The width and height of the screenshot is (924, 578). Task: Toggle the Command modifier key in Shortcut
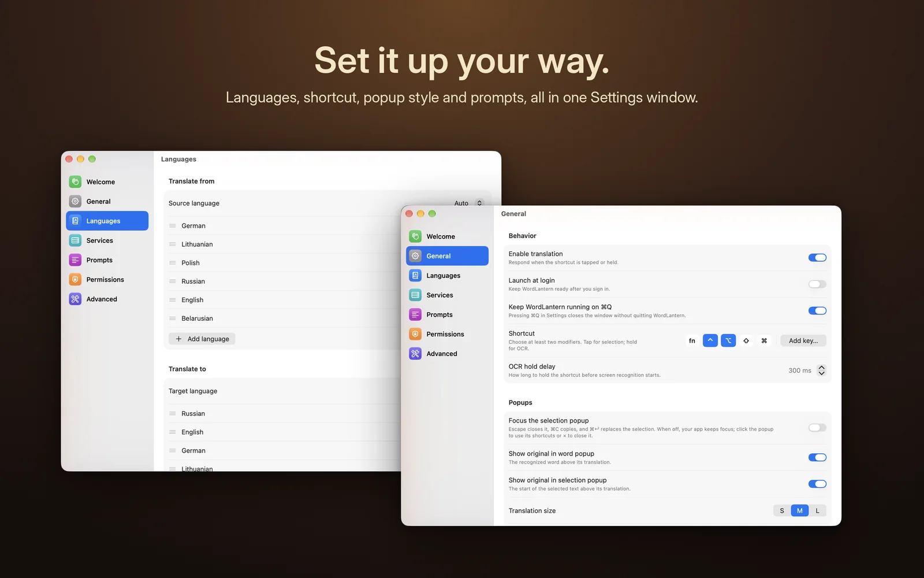tap(764, 341)
